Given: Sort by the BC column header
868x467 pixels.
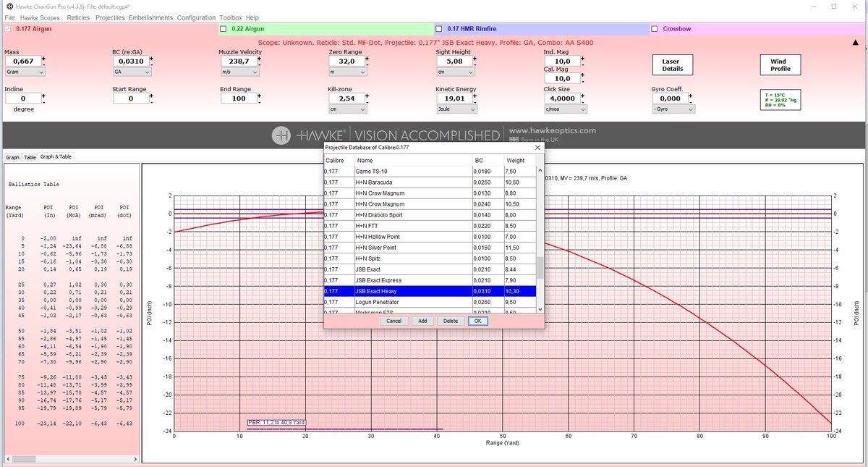Looking at the screenshot, I should 488,160.
